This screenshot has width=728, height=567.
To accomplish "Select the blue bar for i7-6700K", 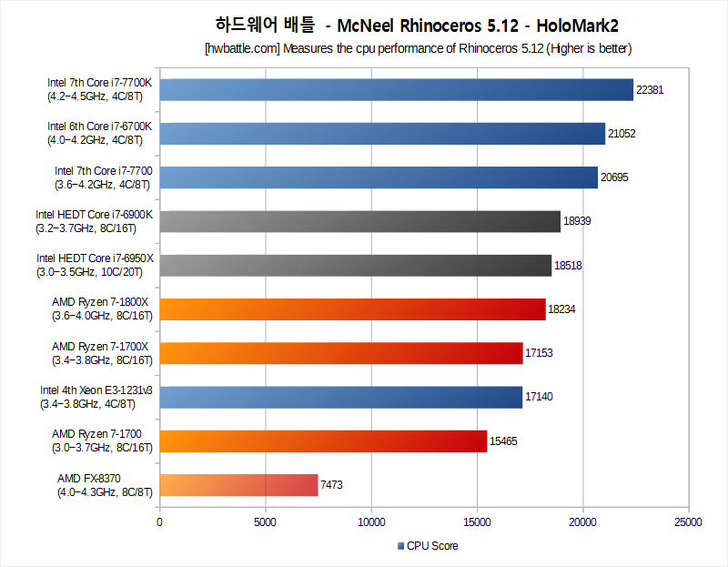I will (382, 134).
